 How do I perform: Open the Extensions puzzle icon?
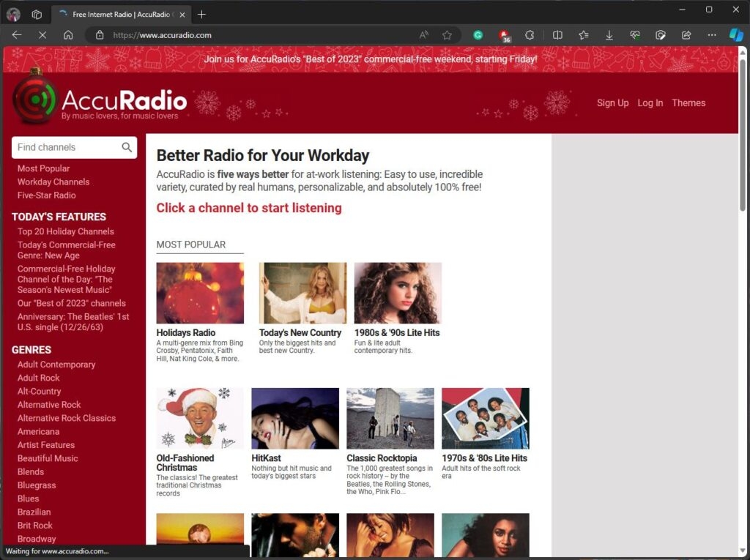[529, 35]
